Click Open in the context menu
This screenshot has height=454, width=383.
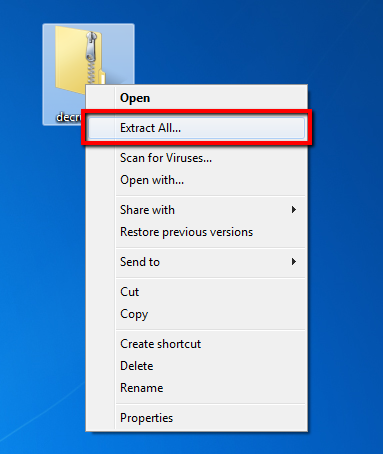coord(196,98)
